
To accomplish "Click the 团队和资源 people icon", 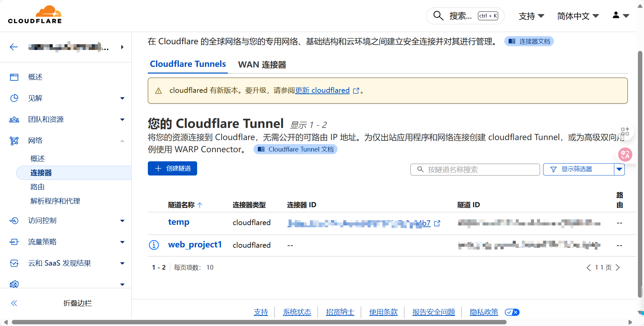I will click(14, 119).
